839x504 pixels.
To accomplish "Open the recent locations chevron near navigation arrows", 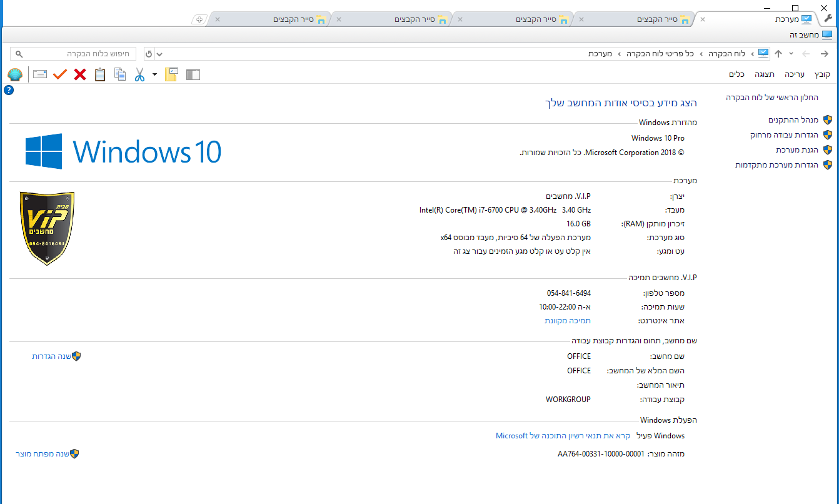I will point(791,54).
